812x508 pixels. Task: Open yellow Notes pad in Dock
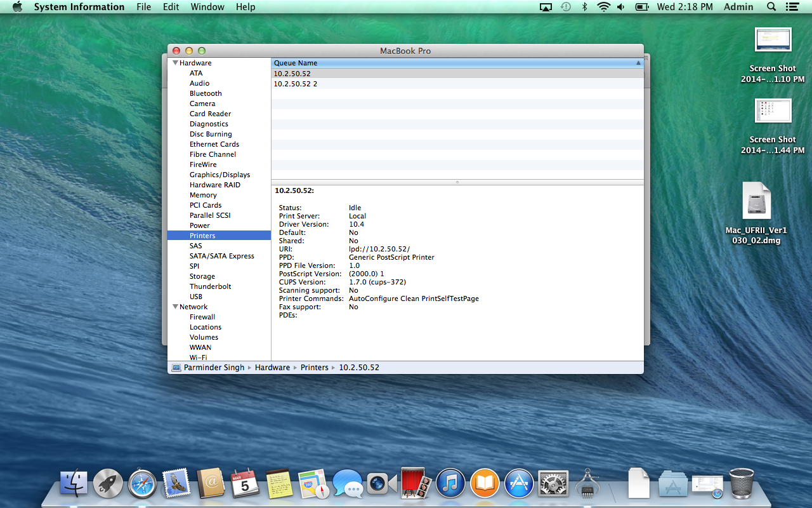pyautogui.click(x=278, y=484)
